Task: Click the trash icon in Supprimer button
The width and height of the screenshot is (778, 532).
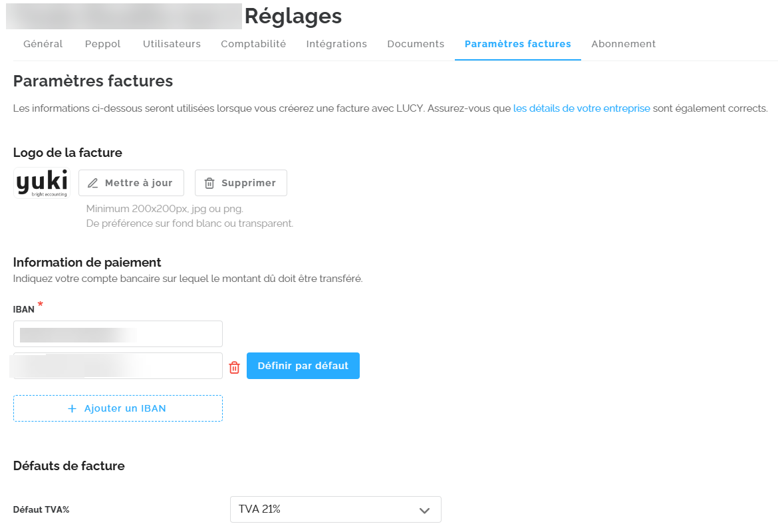Action: 209,183
